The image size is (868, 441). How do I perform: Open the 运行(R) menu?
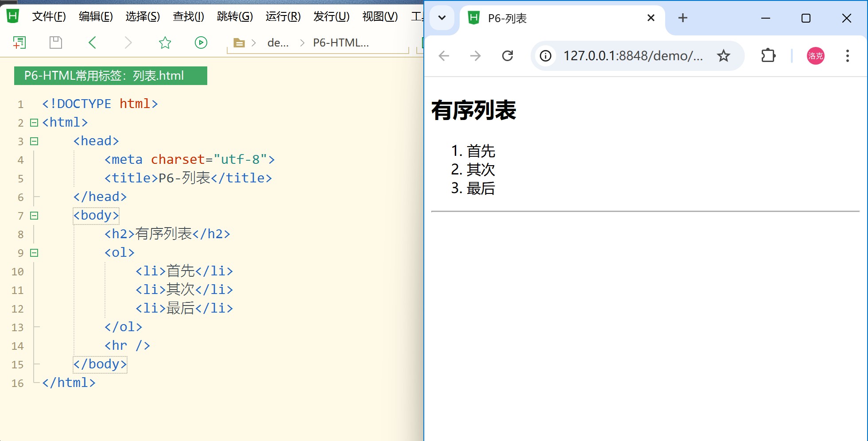pos(283,17)
